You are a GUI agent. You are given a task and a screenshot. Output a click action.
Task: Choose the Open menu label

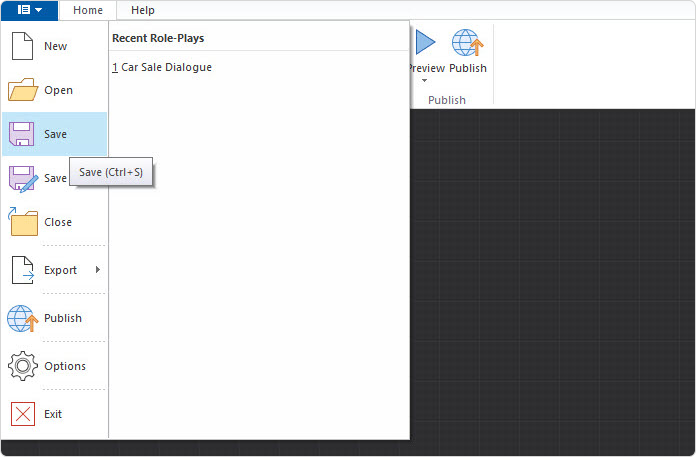pyautogui.click(x=58, y=90)
